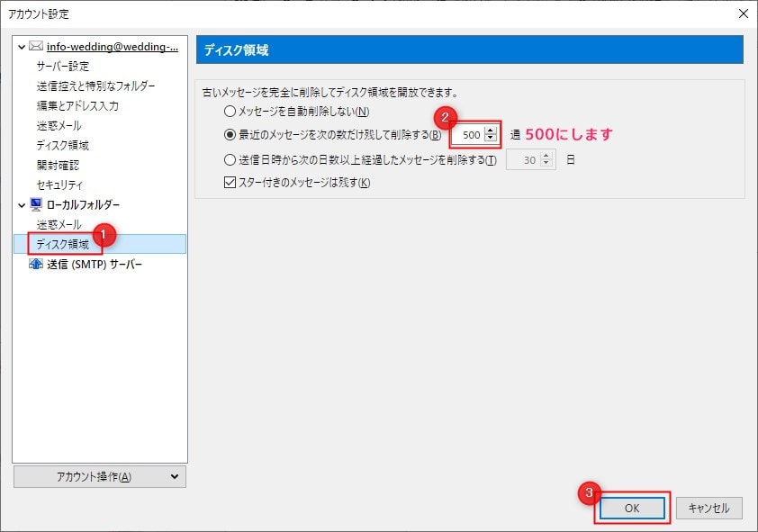Click the Local Folders computer icon
Image resolution: width=758 pixels, height=532 pixels.
(36, 205)
